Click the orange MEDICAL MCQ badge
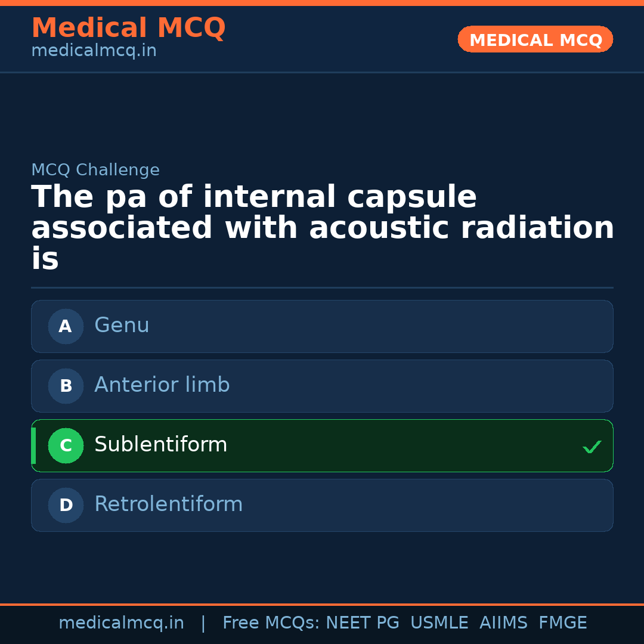The height and width of the screenshot is (644, 644). [x=535, y=39]
